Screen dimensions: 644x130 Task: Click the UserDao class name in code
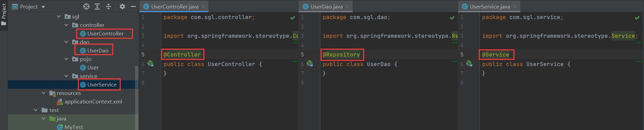pyautogui.click(x=379, y=64)
